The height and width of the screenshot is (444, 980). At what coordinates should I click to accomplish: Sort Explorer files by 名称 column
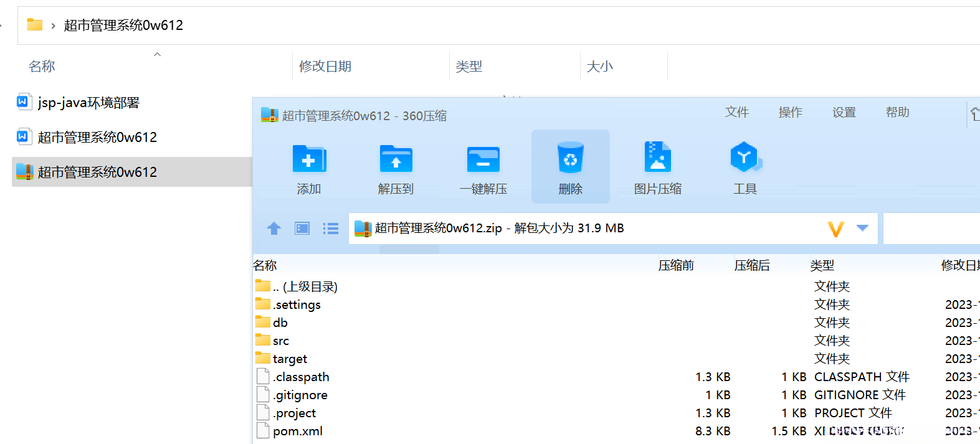[x=42, y=67]
